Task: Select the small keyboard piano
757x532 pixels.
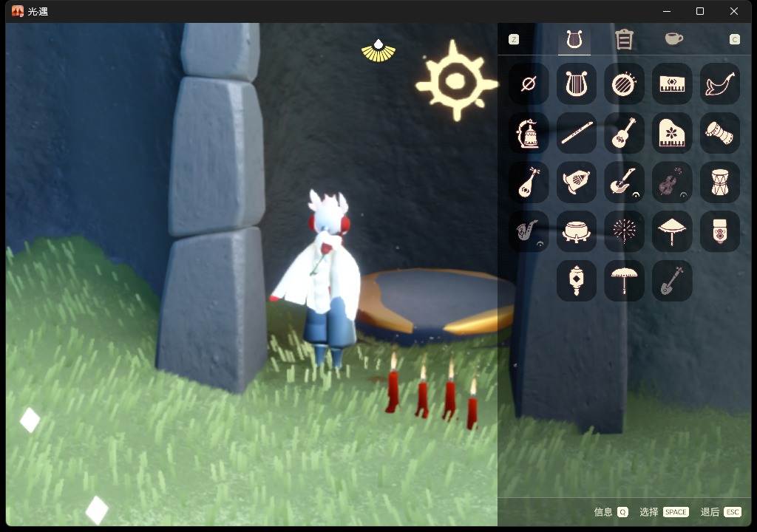Action: click(672, 84)
